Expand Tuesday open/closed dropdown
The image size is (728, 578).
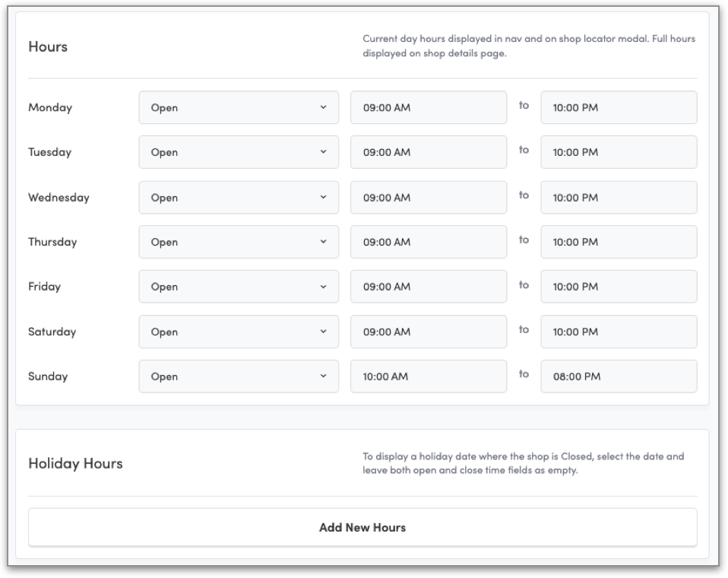coord(239,152)
